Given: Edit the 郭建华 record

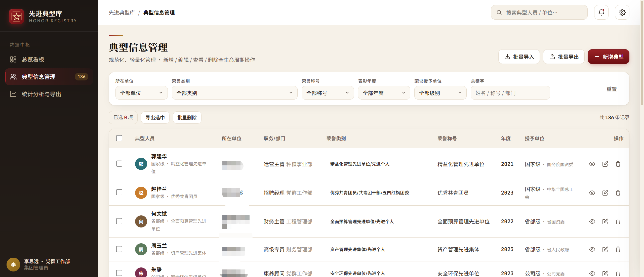Looking at the screenshot, I should click(x=605, y=164).
